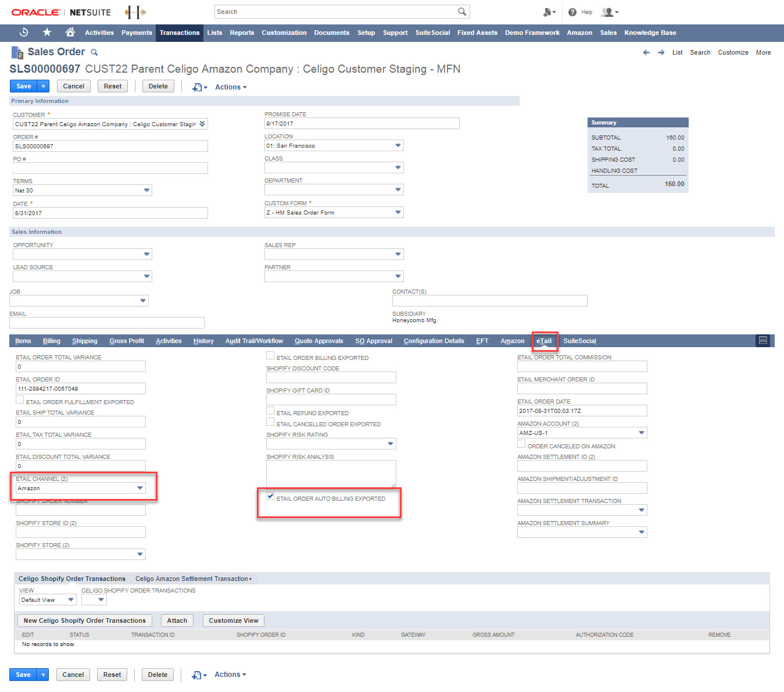Toggle the subtab layout view icon
Screen dimensions: 784x692
tap(763, 340)
